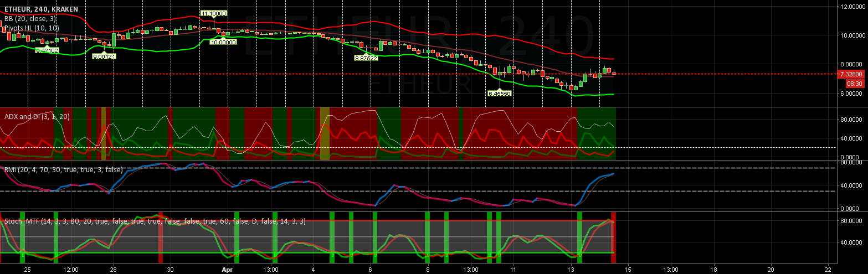Click the 10.00000 pivot label on the chart
The height and width of the screenshot is (274, 868).
point(224,42)
